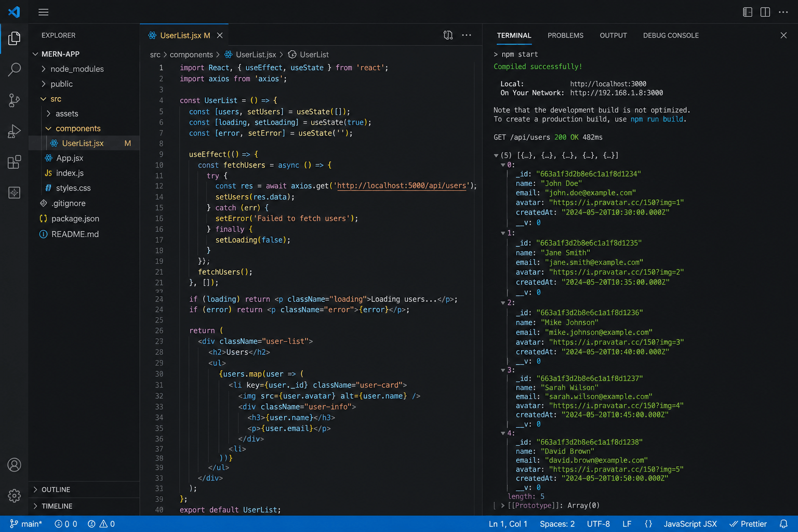Click the EXPLORER panel header
798x532 pixels.
(x=58, y=35)
